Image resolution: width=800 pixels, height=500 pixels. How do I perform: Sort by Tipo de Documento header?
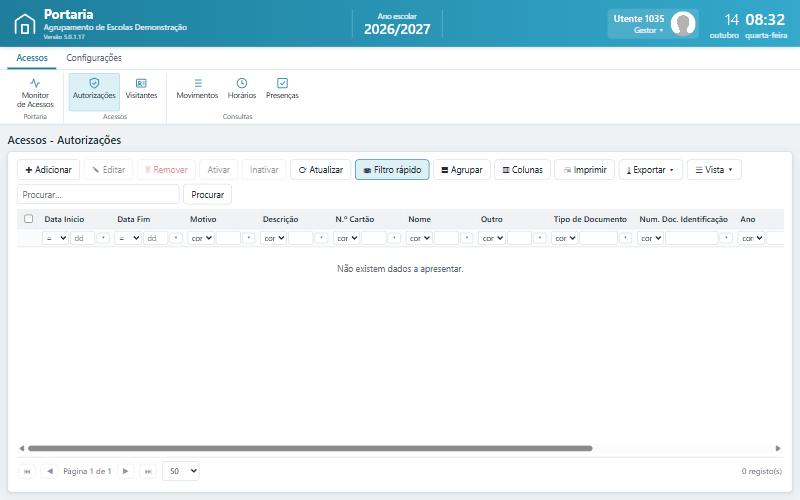click(x=590, y=219)
